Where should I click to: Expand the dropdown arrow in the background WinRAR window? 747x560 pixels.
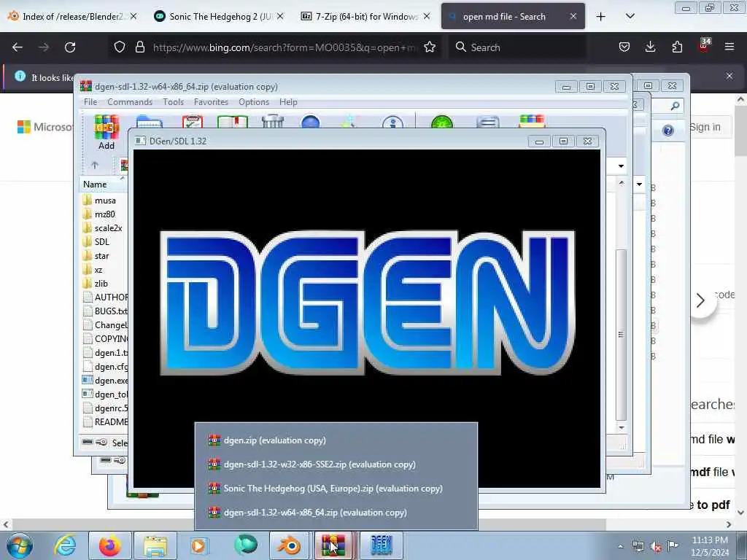point(639,184)
